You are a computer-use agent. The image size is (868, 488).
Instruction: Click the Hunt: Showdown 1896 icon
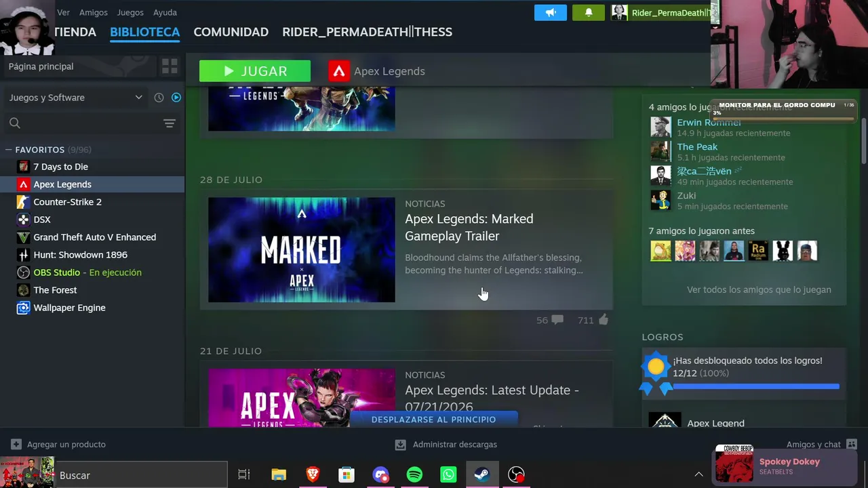pos(24,255)
